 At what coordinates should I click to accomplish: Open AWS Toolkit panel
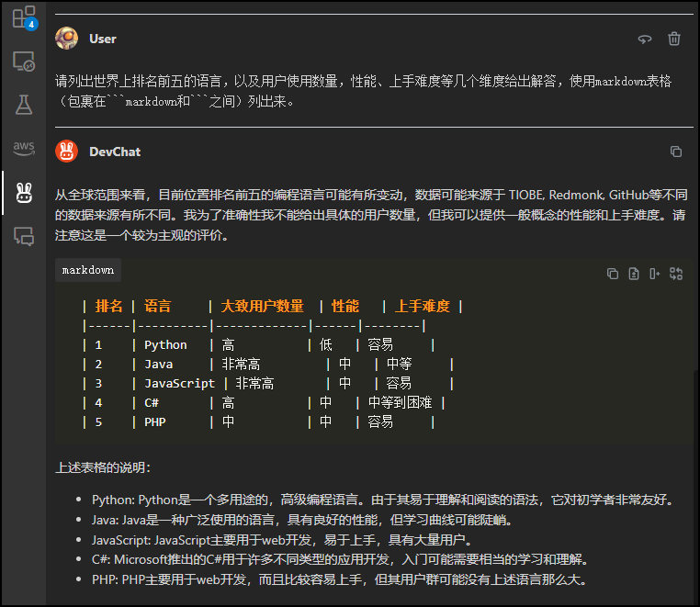point(24,148)
